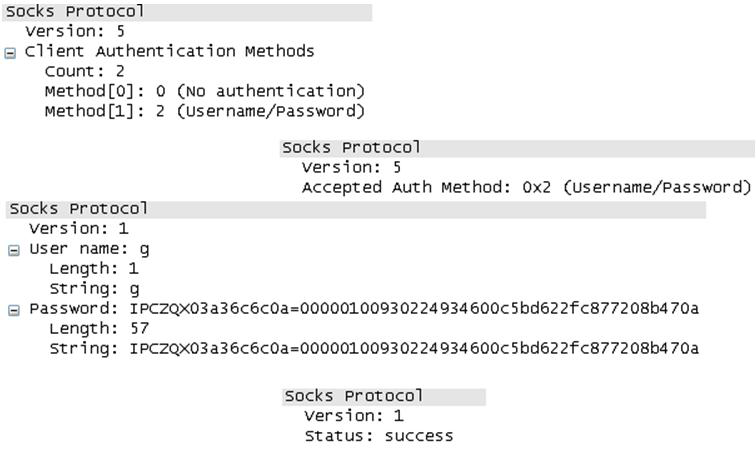The image size is (756, 449).
Task: Click Socks Protocol header above Client Authentication Methods
Action: (75, 12)
